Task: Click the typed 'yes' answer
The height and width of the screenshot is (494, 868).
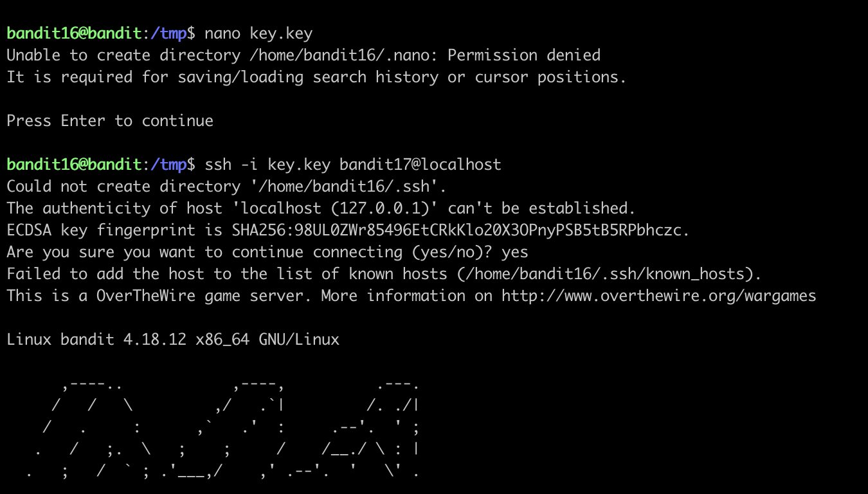Action: 514,252
